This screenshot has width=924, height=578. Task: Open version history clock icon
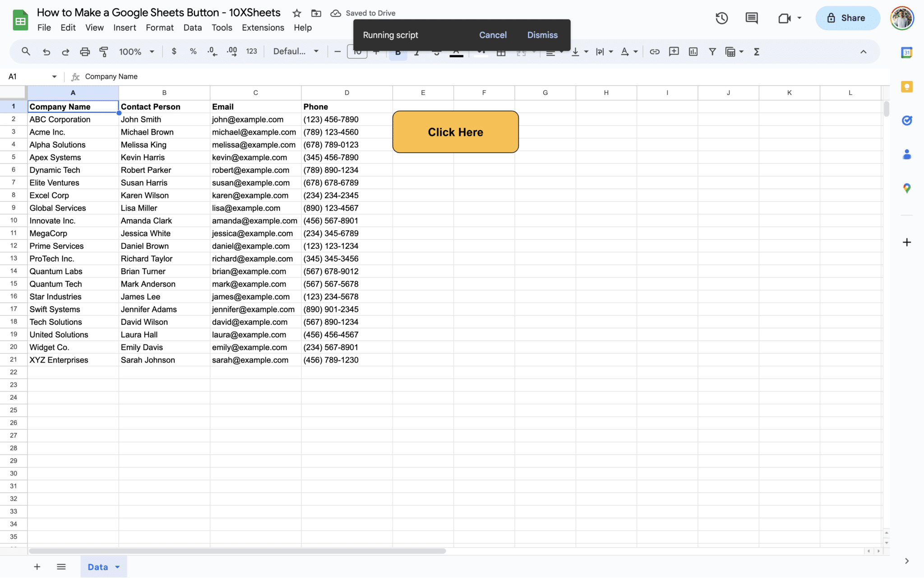pyautogui.click(x=721, y=18)
